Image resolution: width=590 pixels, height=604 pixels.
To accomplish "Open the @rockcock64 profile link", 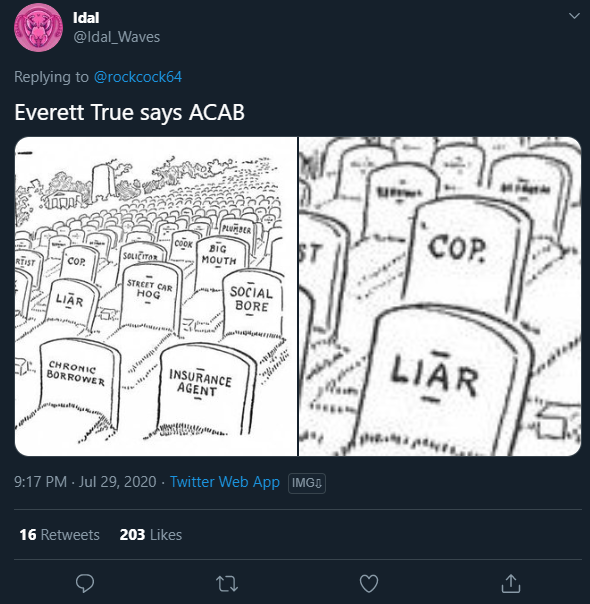I will (x=137, y=77).
